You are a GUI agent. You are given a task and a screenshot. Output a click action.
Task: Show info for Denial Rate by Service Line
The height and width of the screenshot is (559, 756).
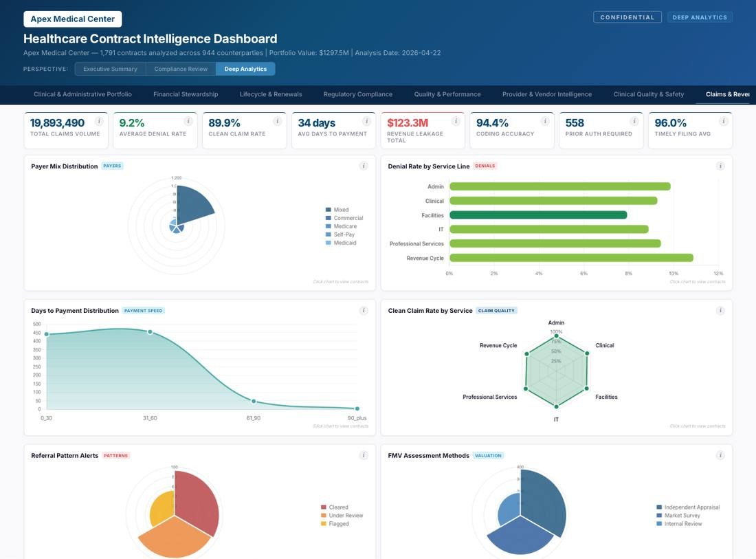720,166
